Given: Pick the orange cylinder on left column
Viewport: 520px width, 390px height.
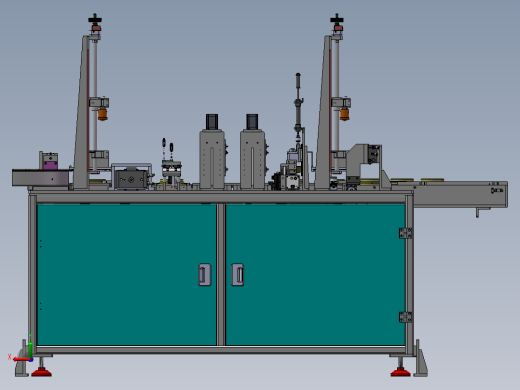Looking at the screenshot, I should tap(103, 114).
